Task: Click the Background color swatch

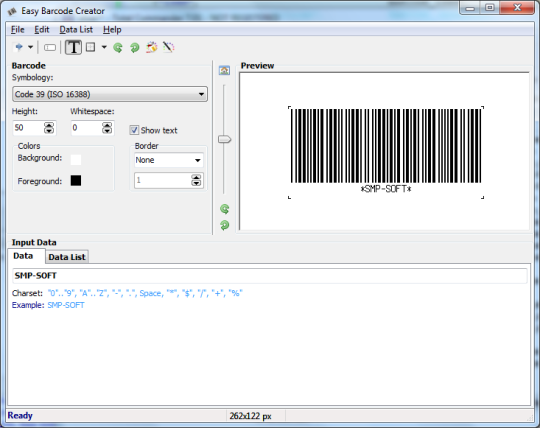Action: point(76,159)
